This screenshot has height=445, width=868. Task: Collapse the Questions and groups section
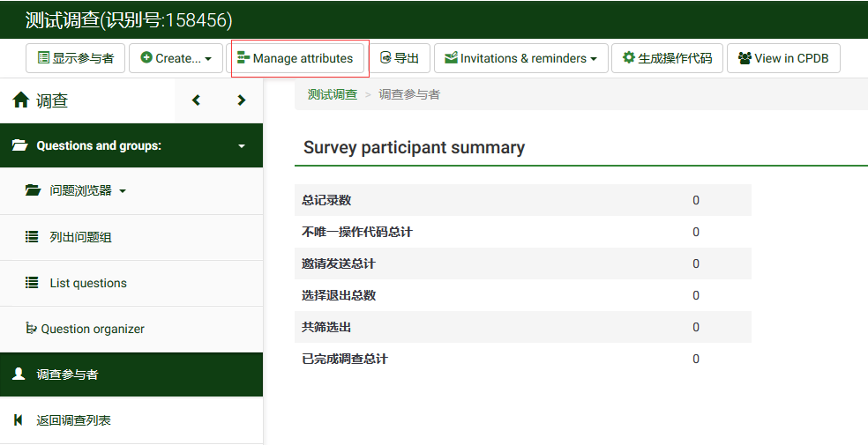point(242,146)
